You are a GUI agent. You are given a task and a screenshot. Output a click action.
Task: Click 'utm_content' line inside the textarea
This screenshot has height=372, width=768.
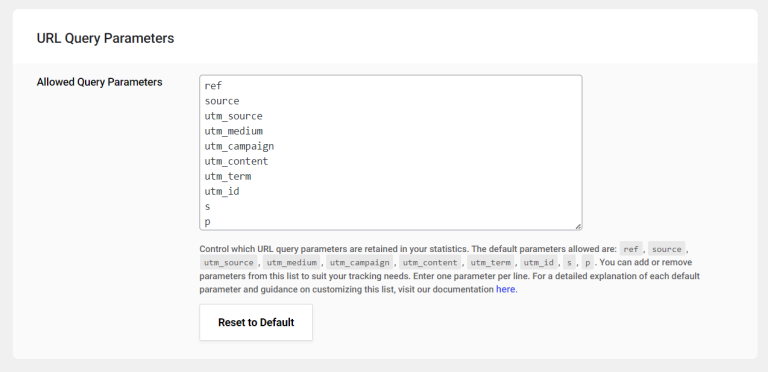[x=237, y=161]
